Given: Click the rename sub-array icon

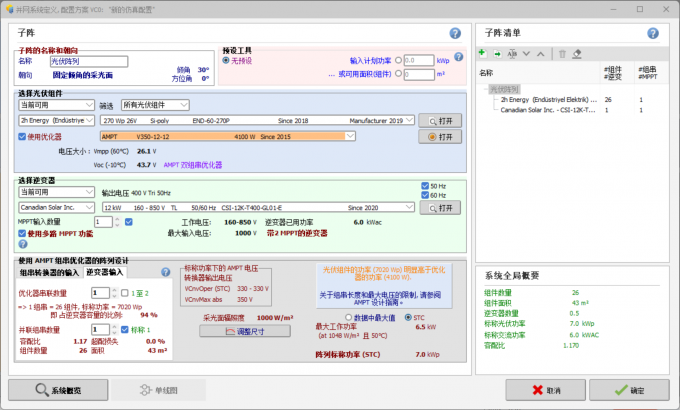Looking at the screenshot, I should [512, 53].
